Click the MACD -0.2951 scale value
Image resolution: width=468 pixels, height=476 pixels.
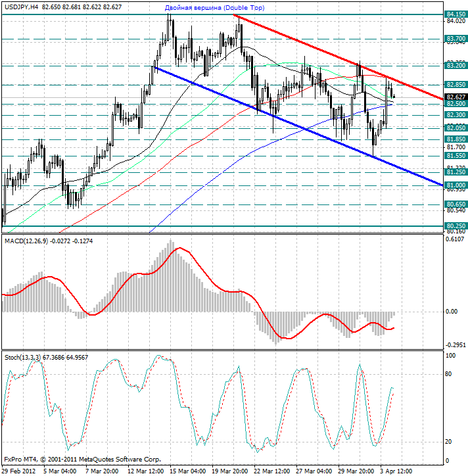[x=456, y=345]
